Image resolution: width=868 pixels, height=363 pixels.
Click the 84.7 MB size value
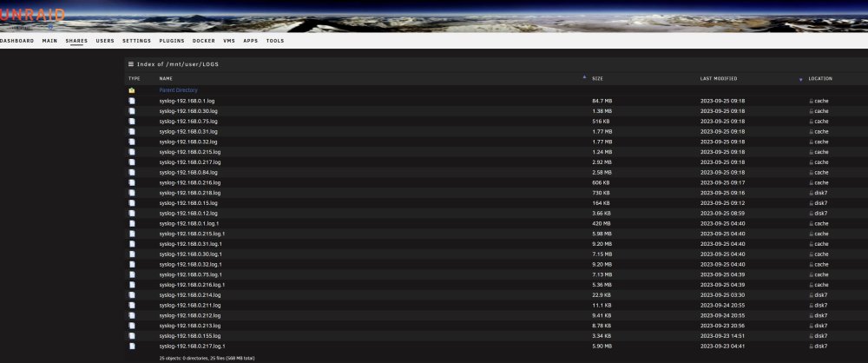tap(602, 101)
